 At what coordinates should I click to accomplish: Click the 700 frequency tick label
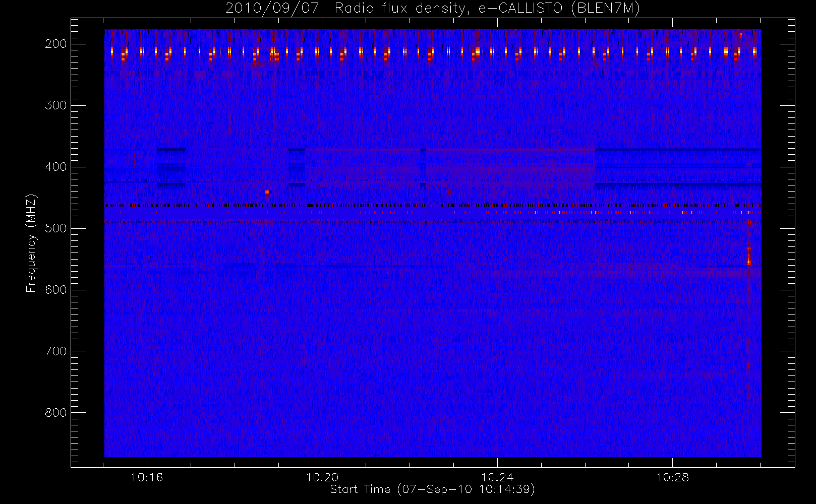click(x=56, y=351)
